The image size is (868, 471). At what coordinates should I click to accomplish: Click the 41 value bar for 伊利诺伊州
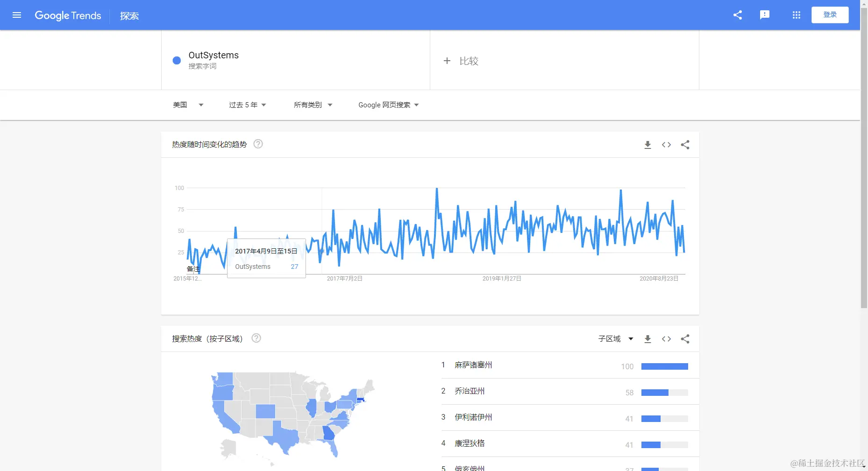(664, 419)
